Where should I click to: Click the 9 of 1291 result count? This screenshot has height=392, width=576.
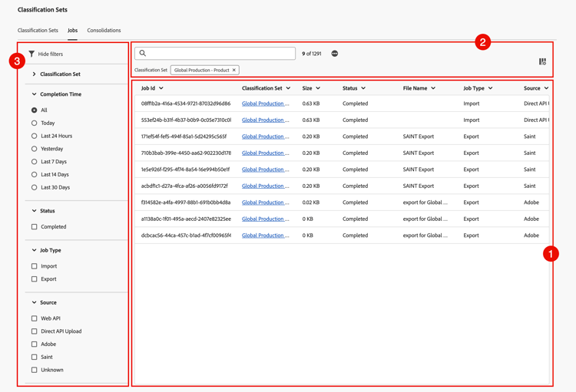click(x=312, y=54)
